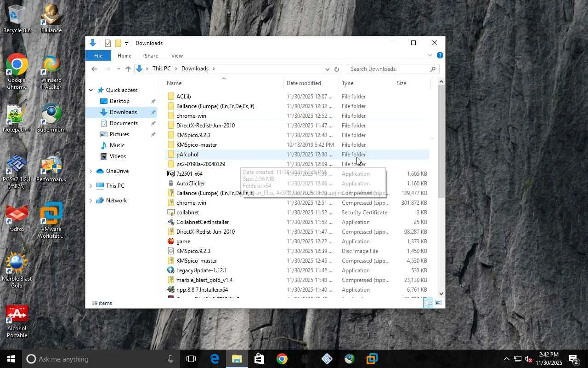Go up one level with the Up arrow
This screenshot has width=588, height=368.
[128, 69]
